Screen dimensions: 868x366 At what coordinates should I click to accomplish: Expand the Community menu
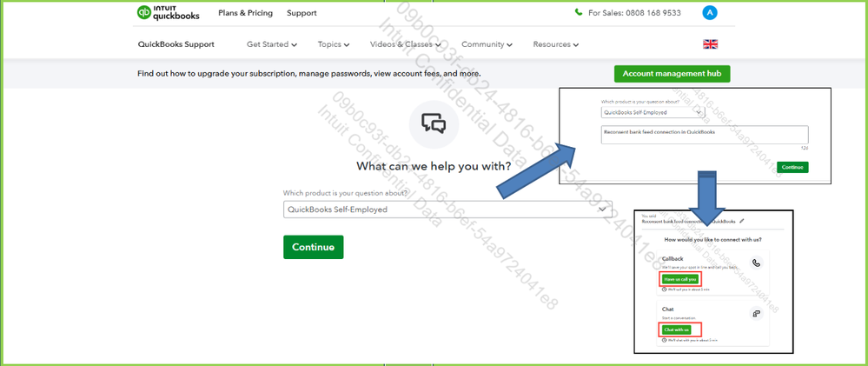[487, 44]
